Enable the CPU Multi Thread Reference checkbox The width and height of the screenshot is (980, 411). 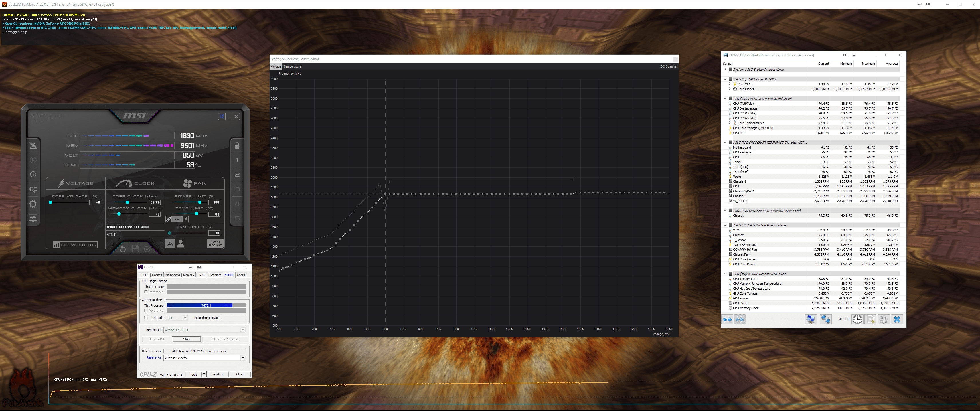tap(146, 311)
